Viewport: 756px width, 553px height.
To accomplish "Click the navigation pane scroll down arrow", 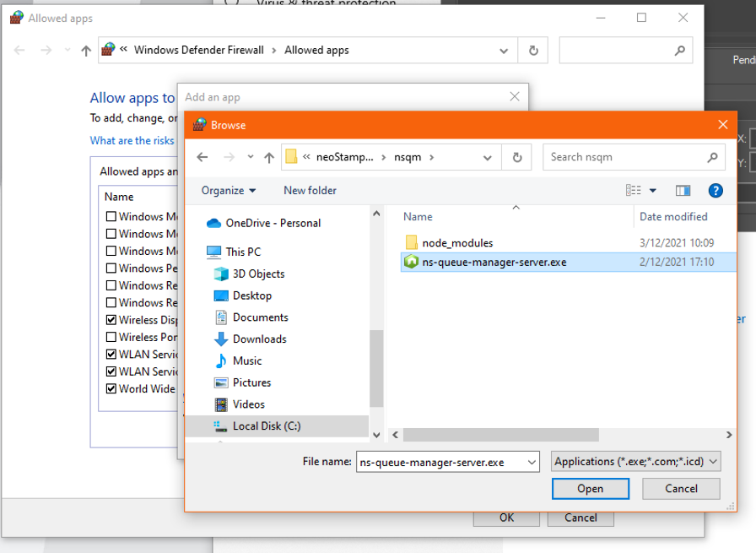I will [376, 435].
